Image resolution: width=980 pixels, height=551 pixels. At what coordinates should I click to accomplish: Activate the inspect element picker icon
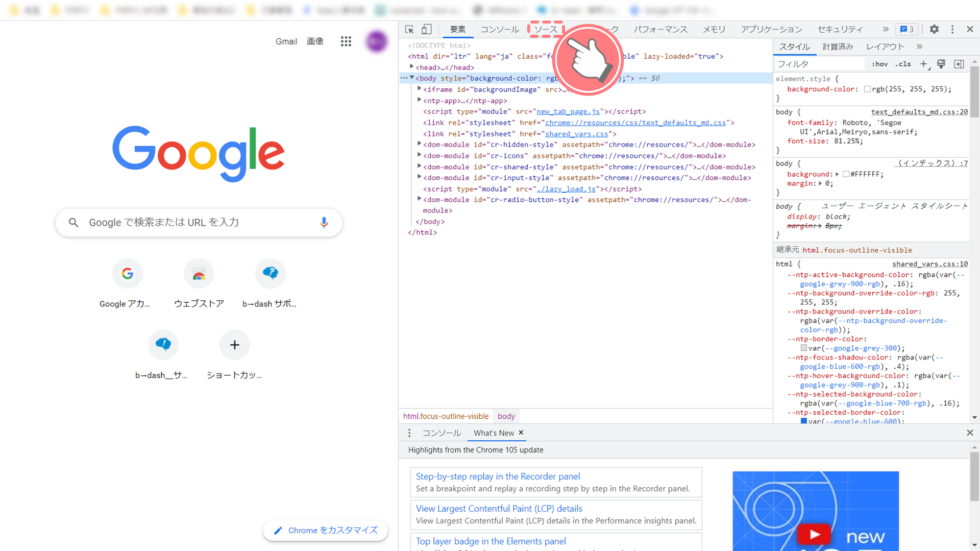tap(410, 29)
